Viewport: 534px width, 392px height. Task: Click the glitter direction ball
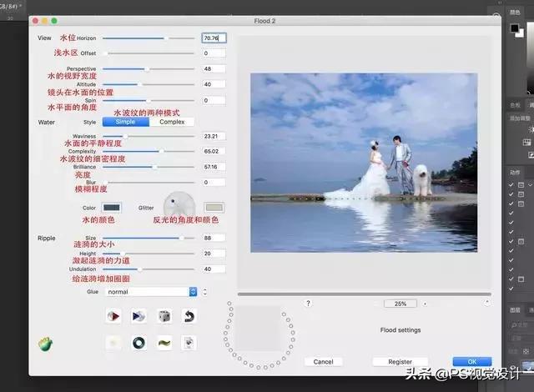(x=179, y=206)
